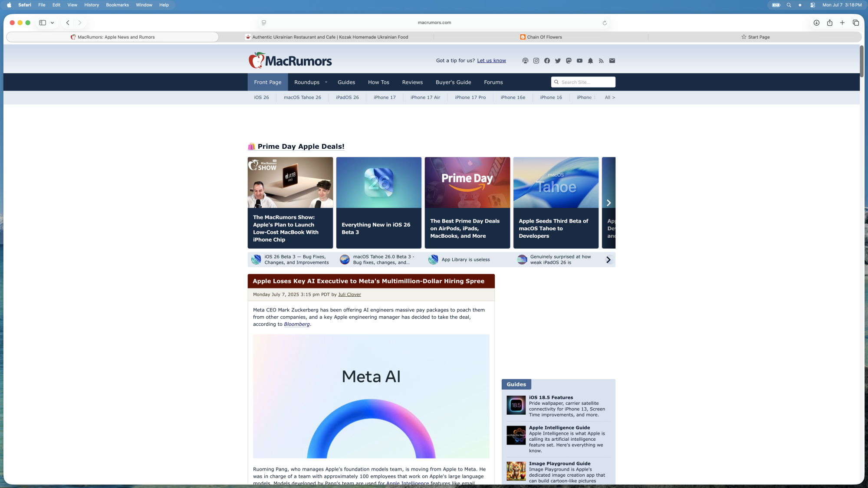
Task: Click the email newsletter envelope icon
Action: pyautogui.click(x=612, y=61)
